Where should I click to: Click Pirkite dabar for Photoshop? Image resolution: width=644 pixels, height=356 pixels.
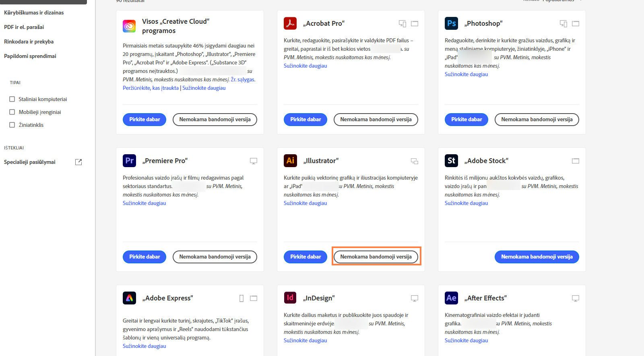pos(466,119)
